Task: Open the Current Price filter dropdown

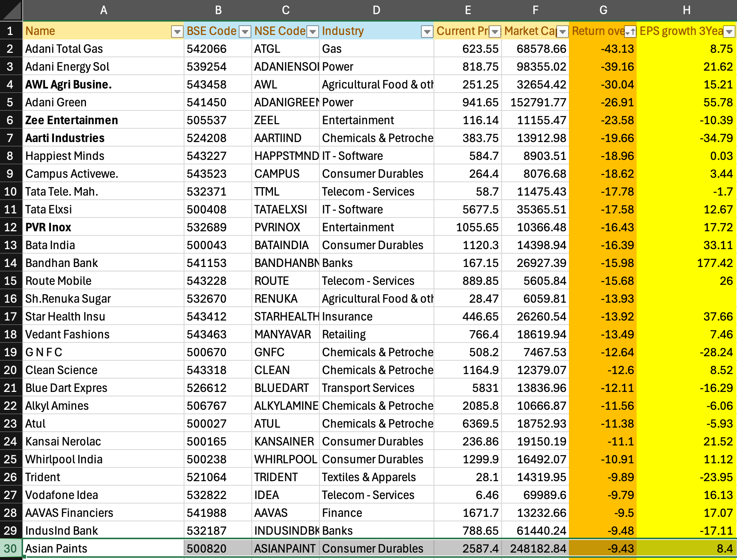Action: tap(495, 32)
